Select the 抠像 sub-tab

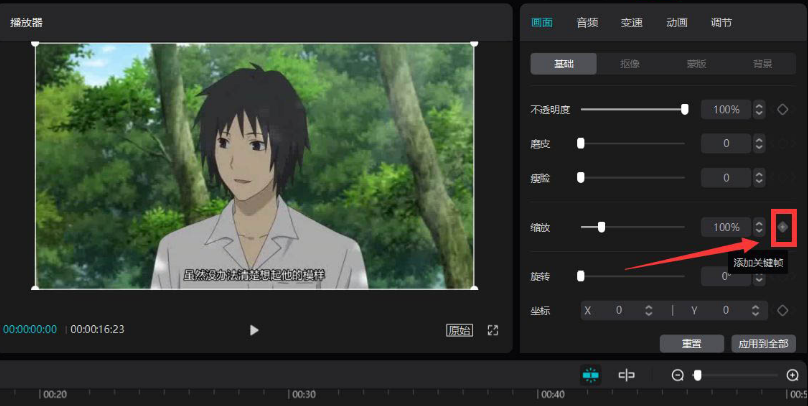click(630, 64)
